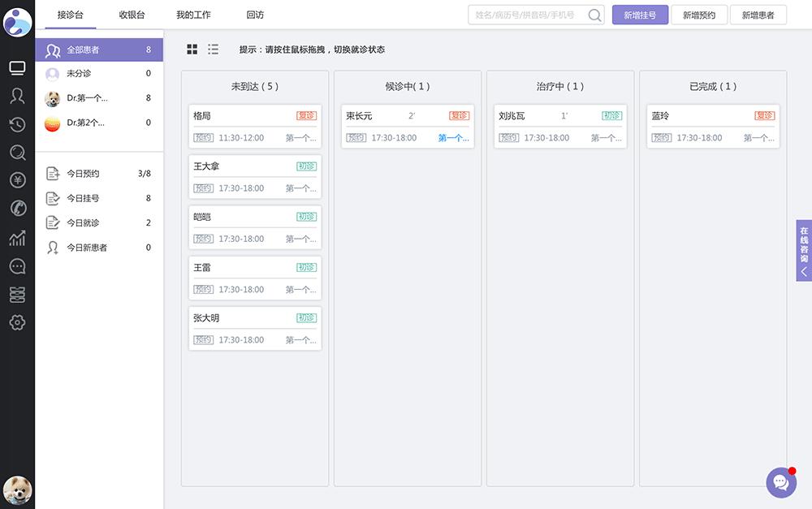Click the 新增挂号 button

[640, 15]
